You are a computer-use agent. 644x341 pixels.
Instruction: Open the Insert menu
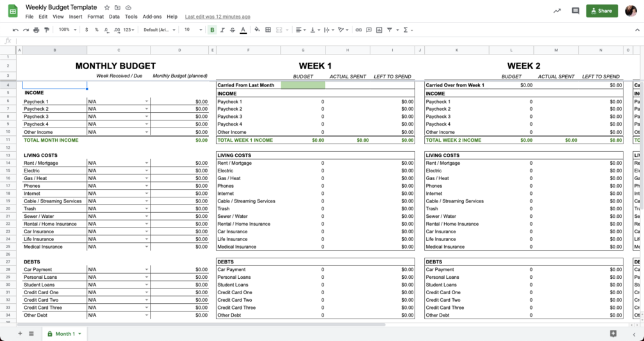coord(76,17)
